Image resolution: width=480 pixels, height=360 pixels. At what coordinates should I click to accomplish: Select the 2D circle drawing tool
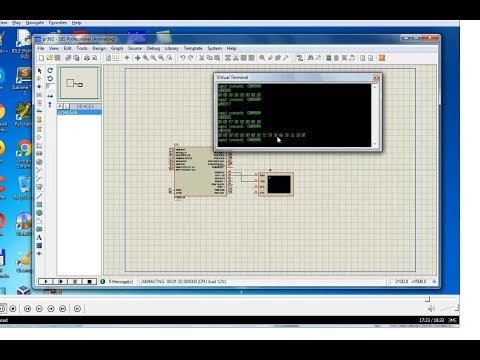pos(39,213)
